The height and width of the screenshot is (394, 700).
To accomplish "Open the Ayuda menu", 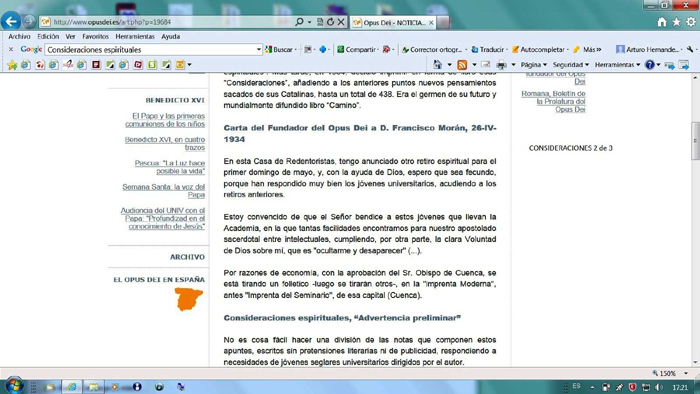I will pyautogui.click(x=171, y=37).
